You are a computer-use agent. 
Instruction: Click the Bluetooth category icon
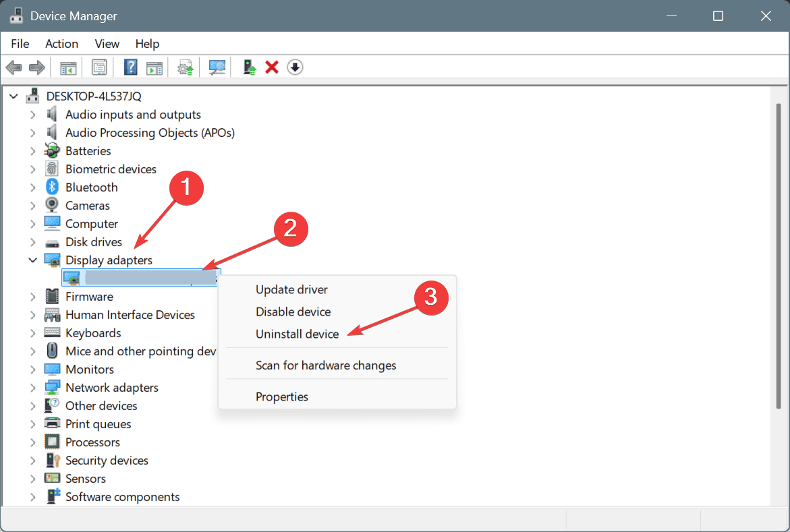(52, 187)
